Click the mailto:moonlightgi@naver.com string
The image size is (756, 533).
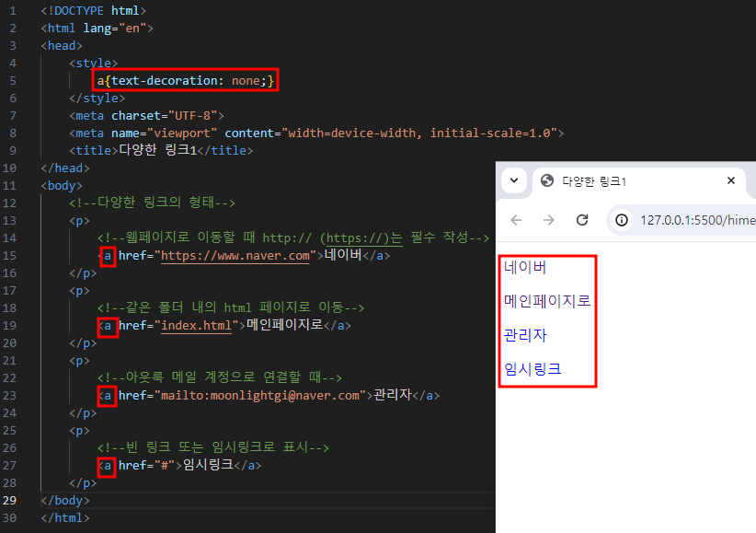tap(260, 396)
